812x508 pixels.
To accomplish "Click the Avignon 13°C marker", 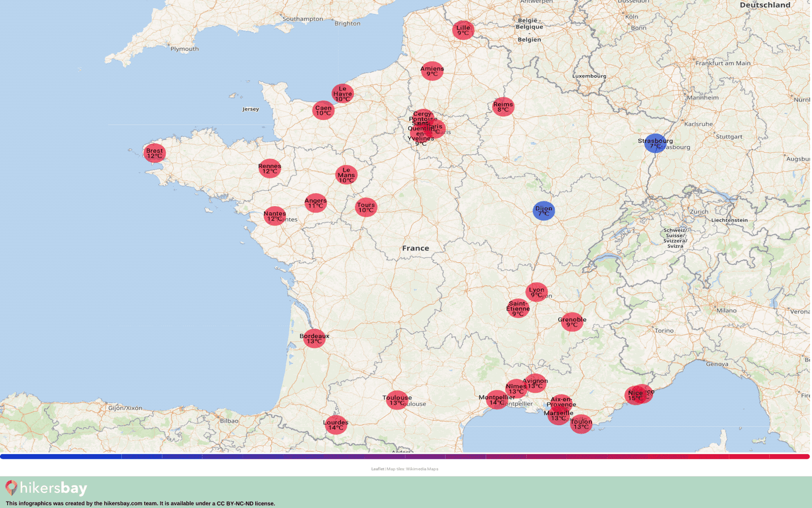I will 535,384.
